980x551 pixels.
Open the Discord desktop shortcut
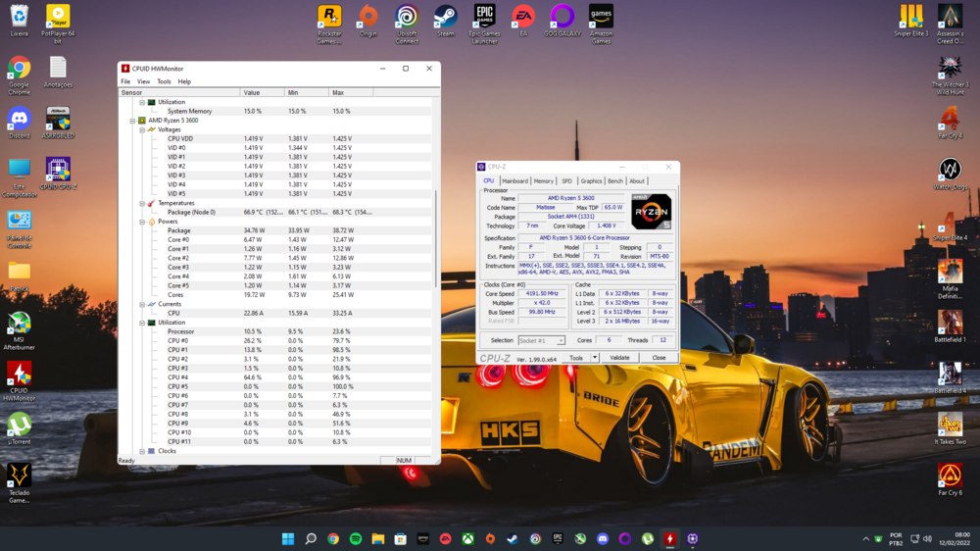(19, 120)
